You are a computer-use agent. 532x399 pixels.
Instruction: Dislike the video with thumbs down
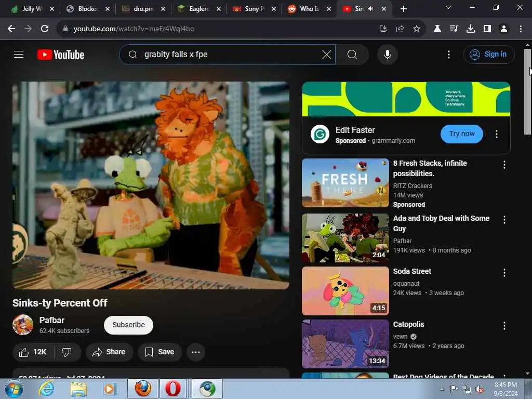tap(66, 352)
